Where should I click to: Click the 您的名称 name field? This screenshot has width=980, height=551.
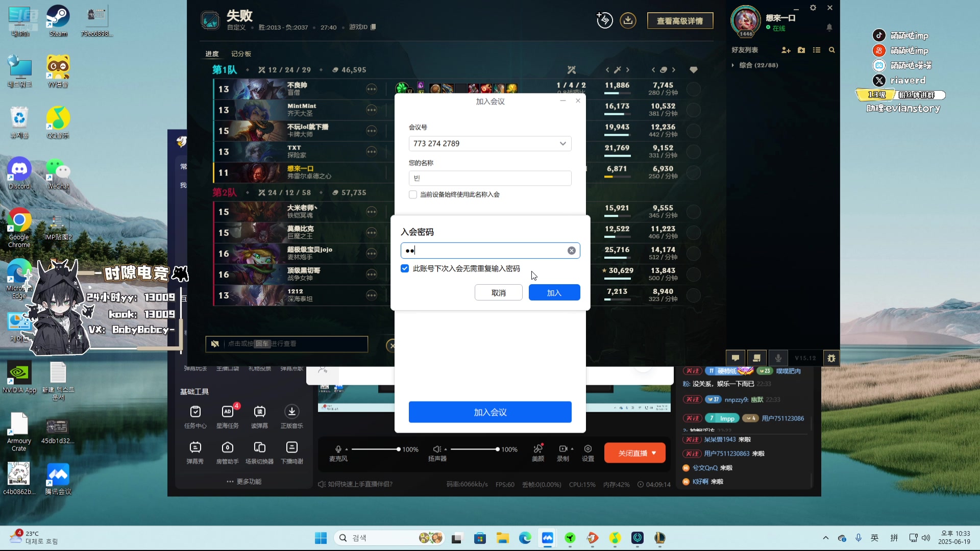(x=490, y=178)
